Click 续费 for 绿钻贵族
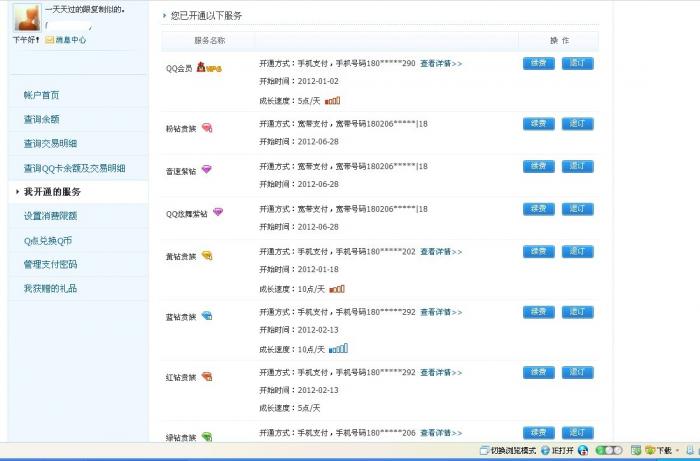 (x=539, y=432)
